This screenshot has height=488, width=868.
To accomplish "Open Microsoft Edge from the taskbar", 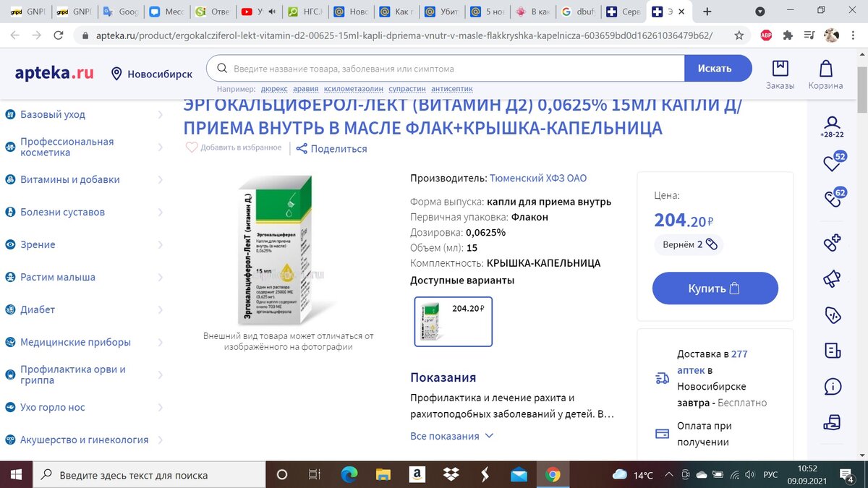I will coord(349,474).
